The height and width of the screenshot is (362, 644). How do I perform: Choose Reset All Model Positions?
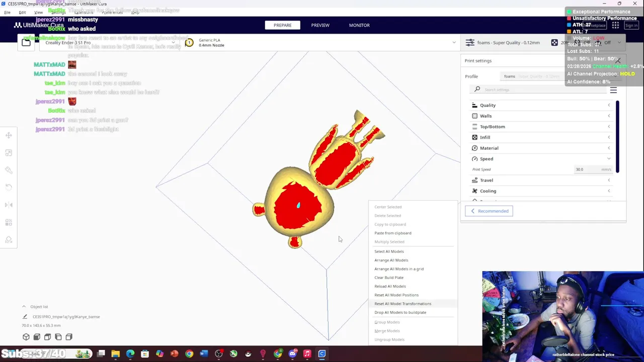[x=396, y=295]
